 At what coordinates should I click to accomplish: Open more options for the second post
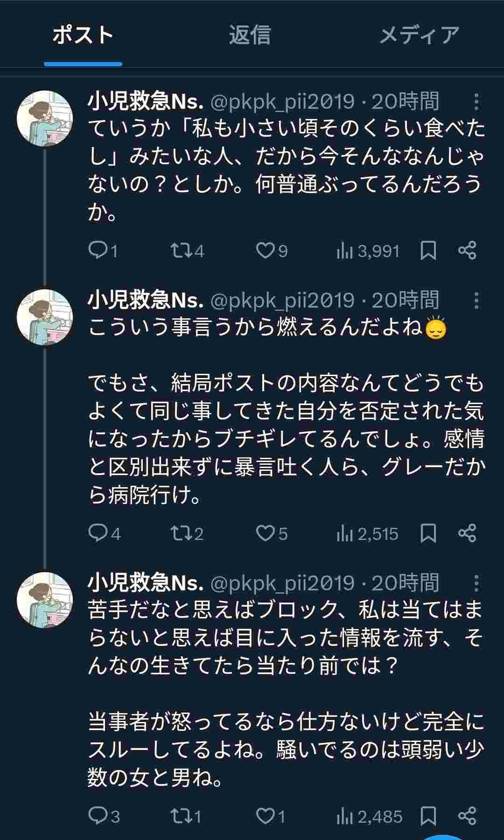[476, 301]
